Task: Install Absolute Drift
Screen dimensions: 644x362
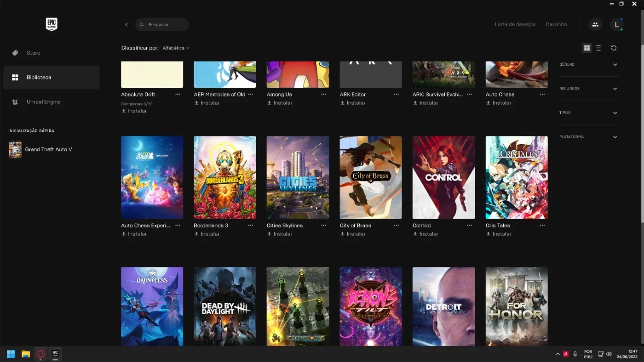Action: (134, 111)
